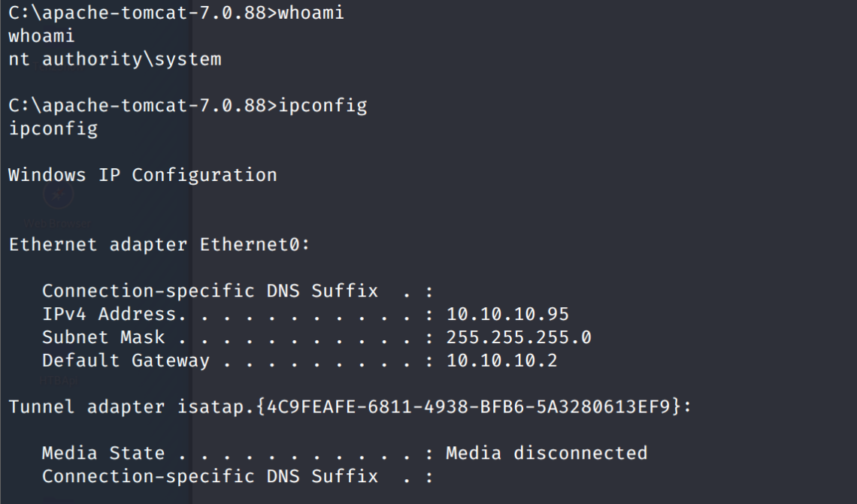Click the 'IPv4 Address' label

109,314
